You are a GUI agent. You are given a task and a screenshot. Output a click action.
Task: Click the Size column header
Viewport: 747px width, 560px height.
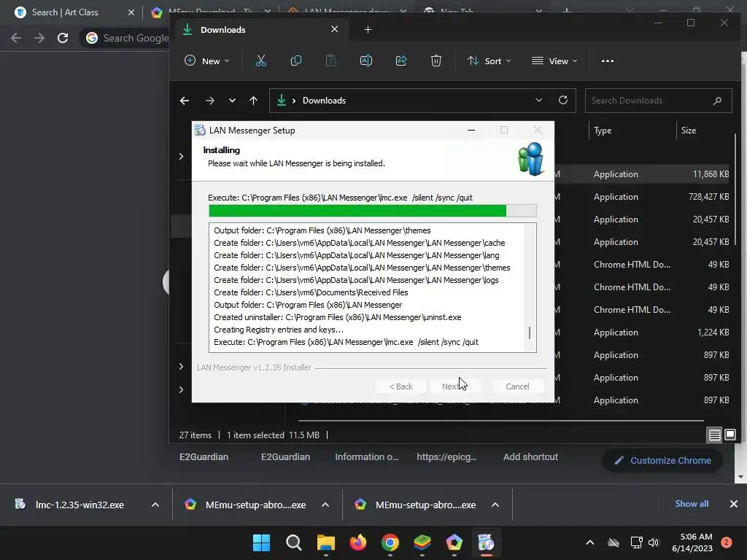click(689, 131)
